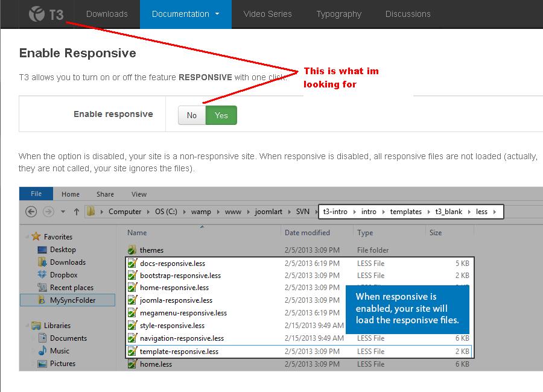
Task: Expand the chevron after joomlart in path
Action: point(289,212)
